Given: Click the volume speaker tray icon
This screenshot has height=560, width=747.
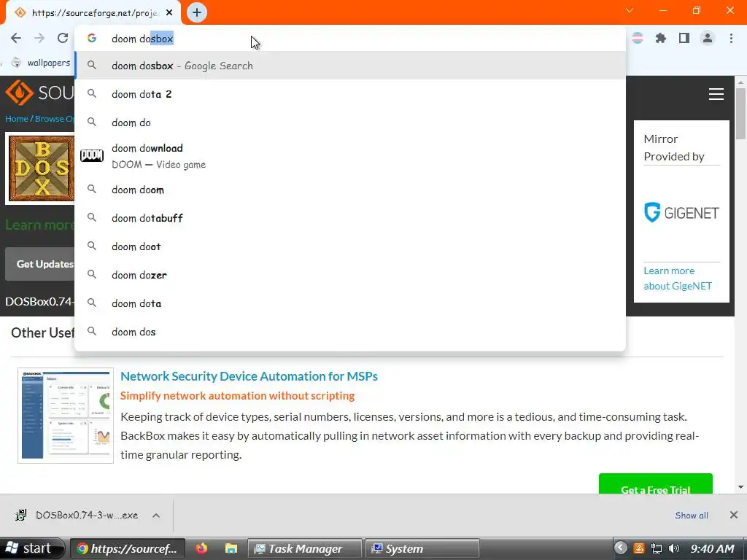Looking at the screenshot, I should [x=673, y=548].
